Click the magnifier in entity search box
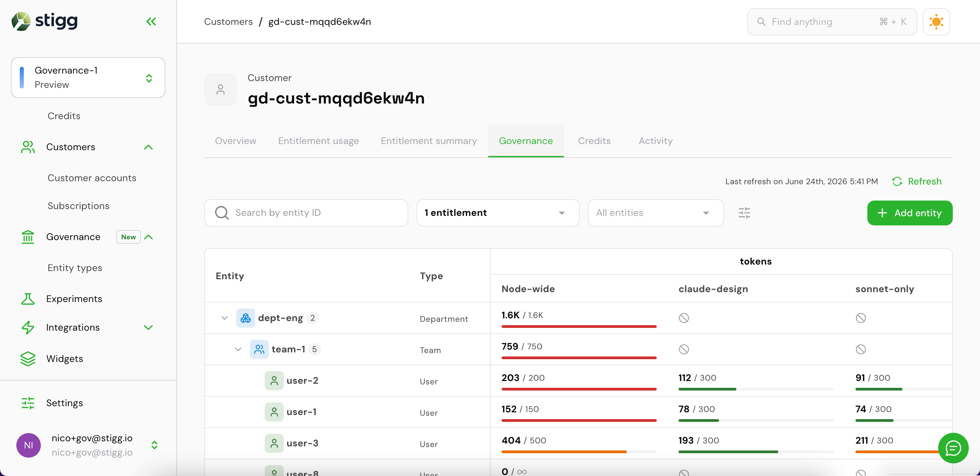 pyautogui.click(x=222, y=213)
